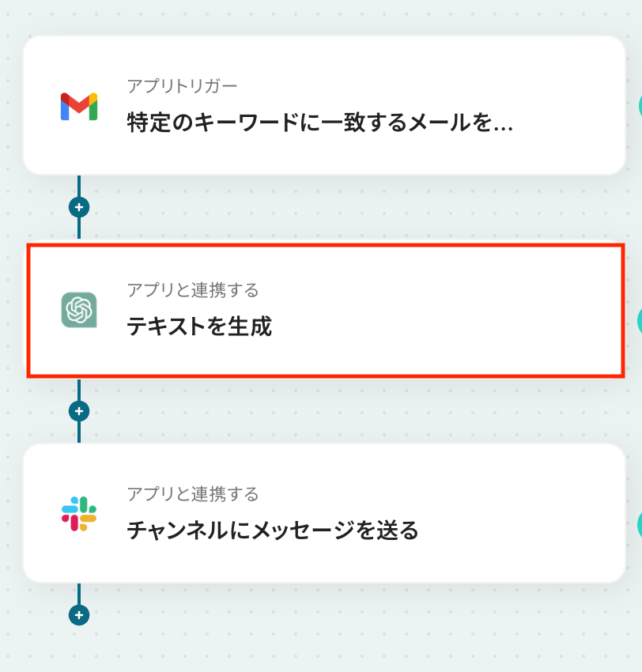
Task: Click teal status circle beside Slack step
Action: 640,524
